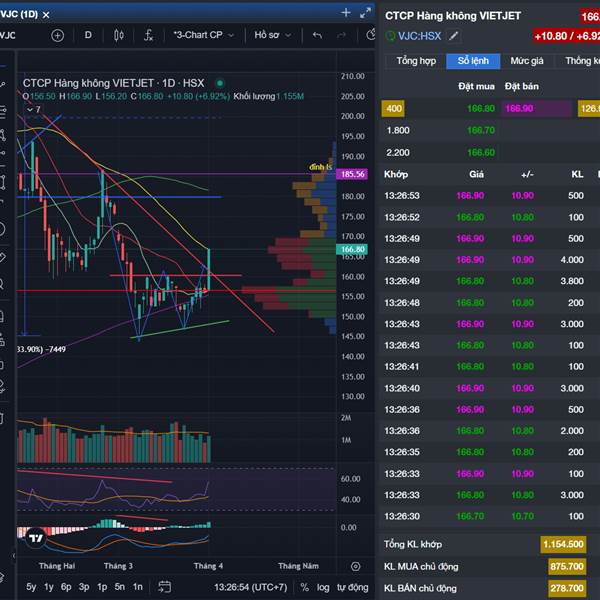
Task: Switch to the Tổng hợp tab
Action: pyautogui.click(x=416, y=61)
